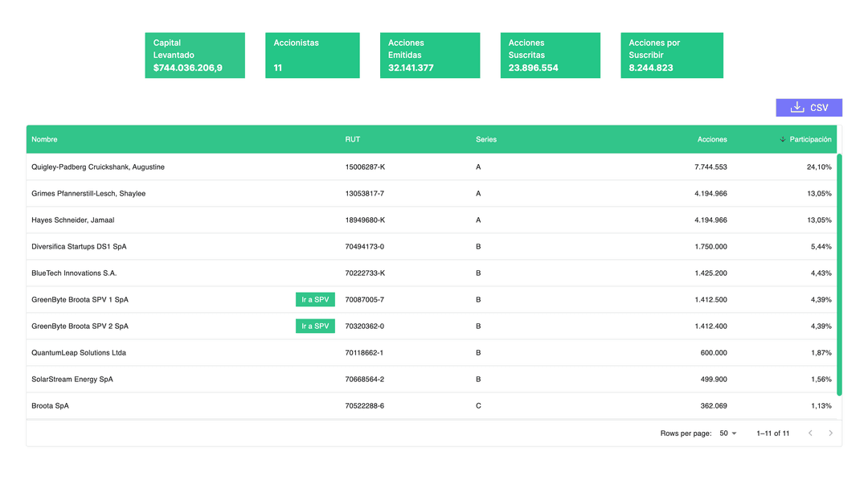Image resolution: width=868 pixels, height=489 pixels.
Task: Open SPV for GreenByte Broota SPV 1
Action: coord(315,300)
